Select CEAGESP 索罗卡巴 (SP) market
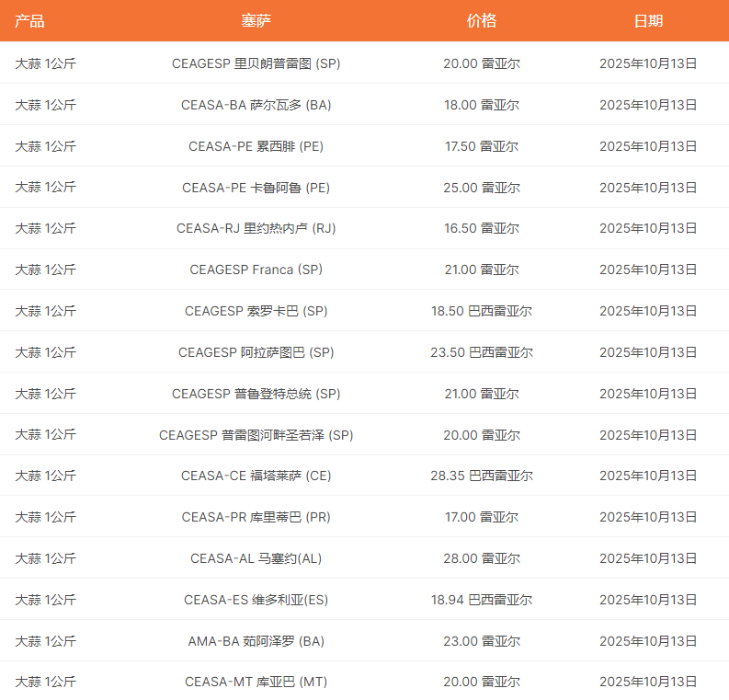The height and width of the screenshot is (700, 729). click(256, 311)
